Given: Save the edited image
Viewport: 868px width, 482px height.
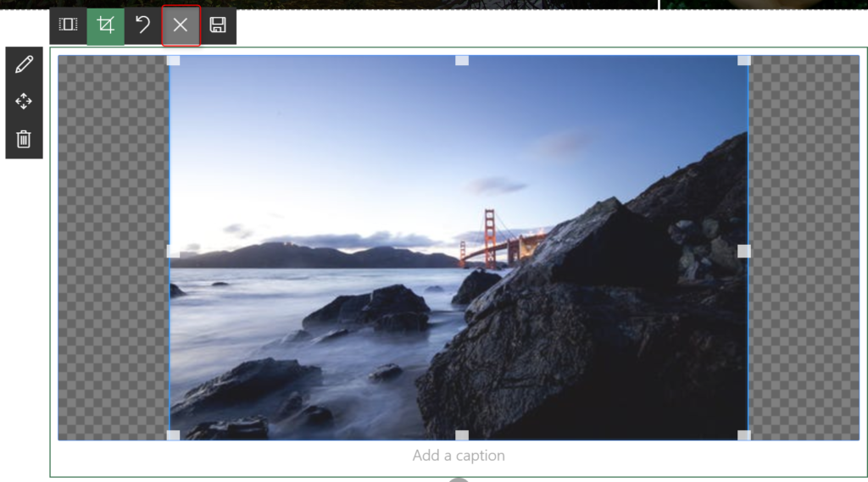Looking at the screenshot, I should [218, 25].
